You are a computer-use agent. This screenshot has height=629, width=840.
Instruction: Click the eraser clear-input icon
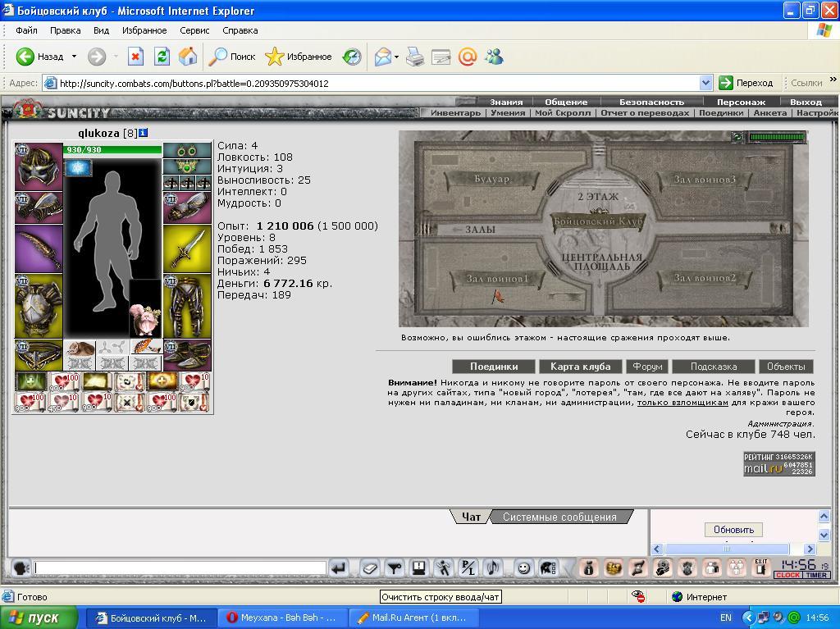tap(369, 568)
